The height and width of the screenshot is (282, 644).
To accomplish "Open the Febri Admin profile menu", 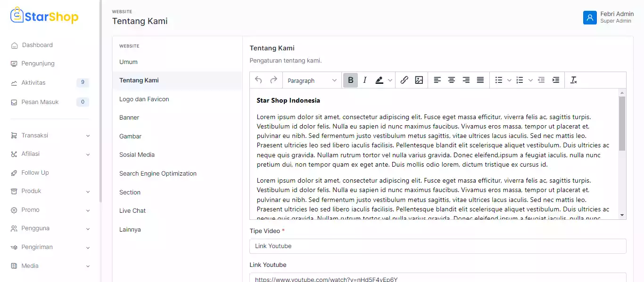I will pos(608,17).
